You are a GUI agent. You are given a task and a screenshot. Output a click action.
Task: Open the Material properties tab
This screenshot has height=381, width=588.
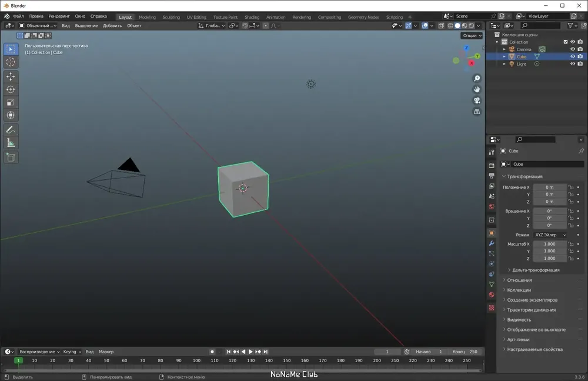point(492,295)
